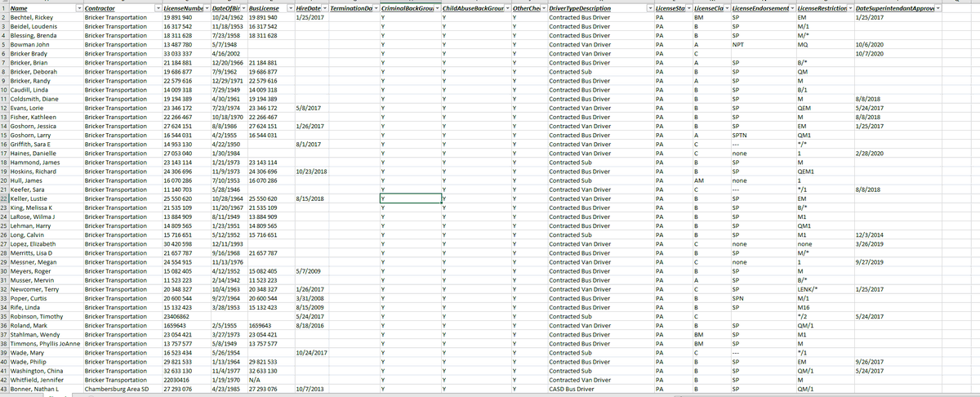This screenshot has height=397, width=980.
Task: Open the LicenseEndorsement filter dropdown
Action: click(791, 7)
